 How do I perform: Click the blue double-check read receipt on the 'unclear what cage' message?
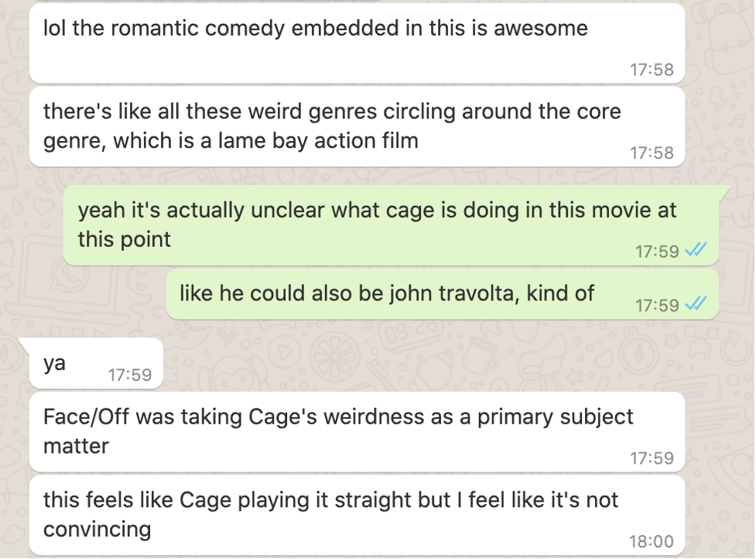(696, 250)
